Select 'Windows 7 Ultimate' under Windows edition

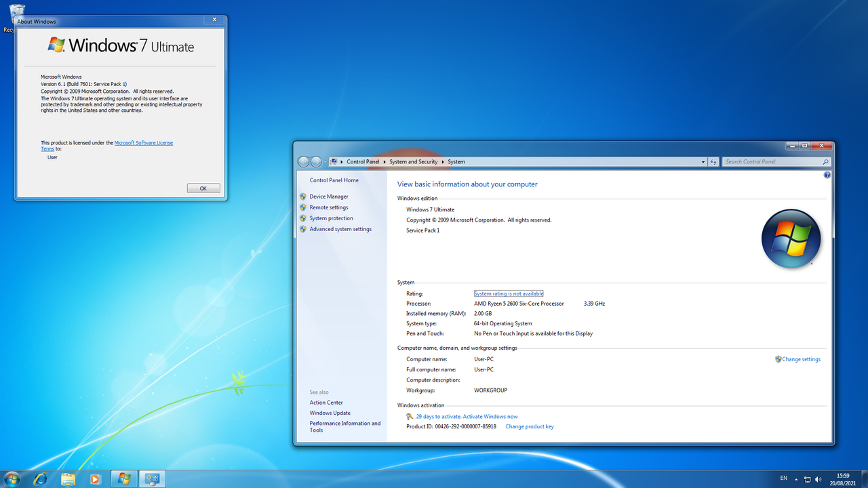point(431,209)
